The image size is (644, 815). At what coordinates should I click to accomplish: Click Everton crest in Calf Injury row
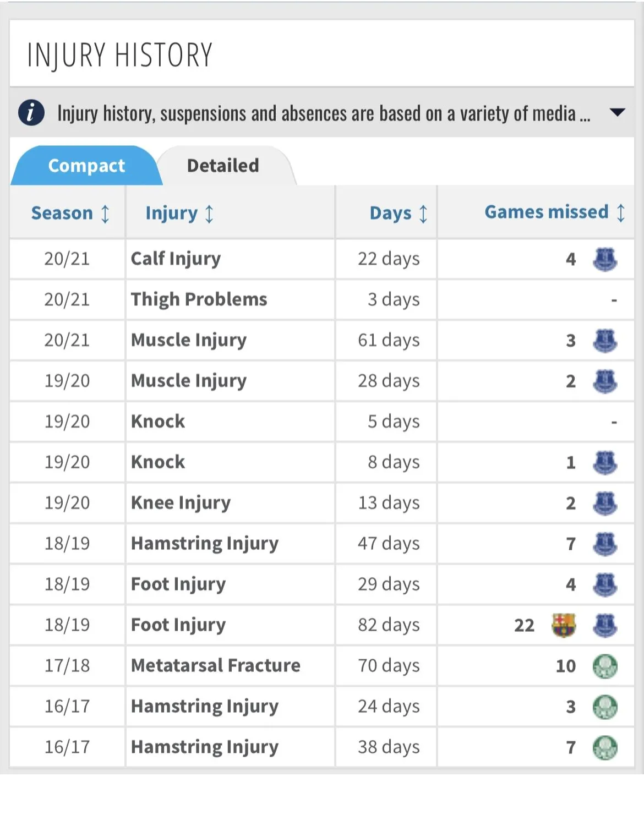click(x=605, y=259)
